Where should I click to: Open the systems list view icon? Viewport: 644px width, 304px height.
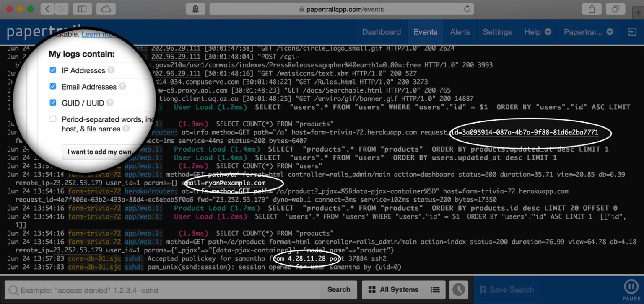click(x=436, y=289)
